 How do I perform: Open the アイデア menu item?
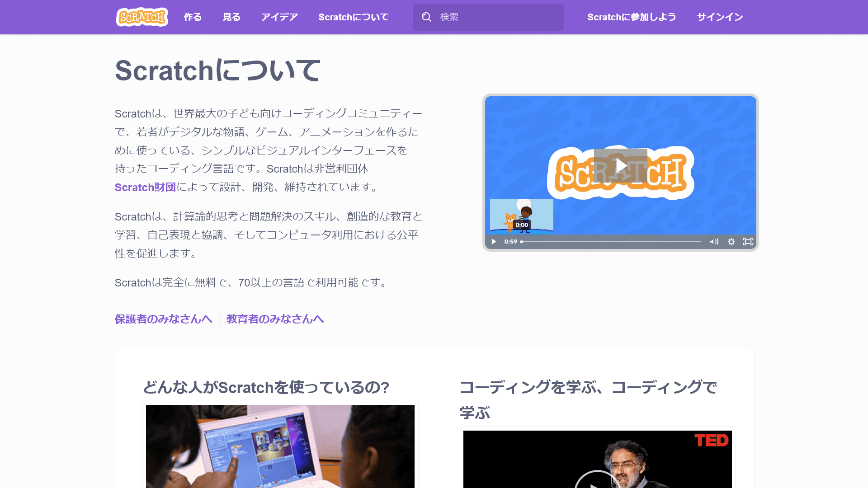click(279, 17)
